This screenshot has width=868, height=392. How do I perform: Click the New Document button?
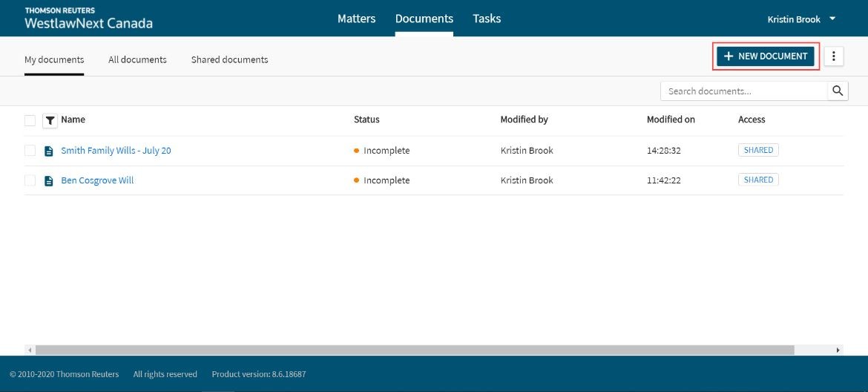point(766,56)
